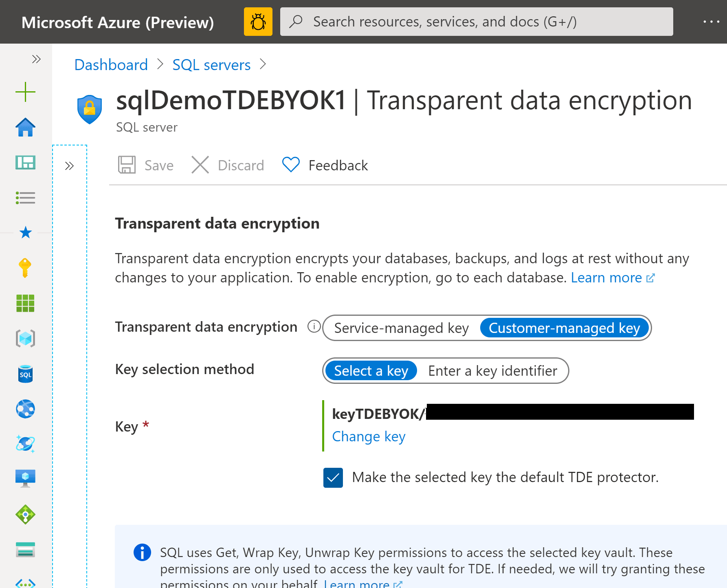Open All services list icon
Image resolution: width=727 pixels, height=588 pixels.
[25, 198]
